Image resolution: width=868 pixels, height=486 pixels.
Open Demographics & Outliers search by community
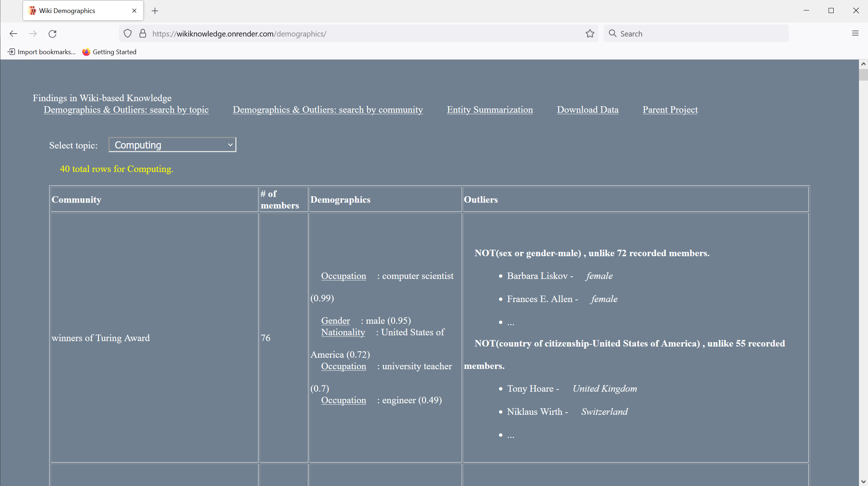(328, 109)
